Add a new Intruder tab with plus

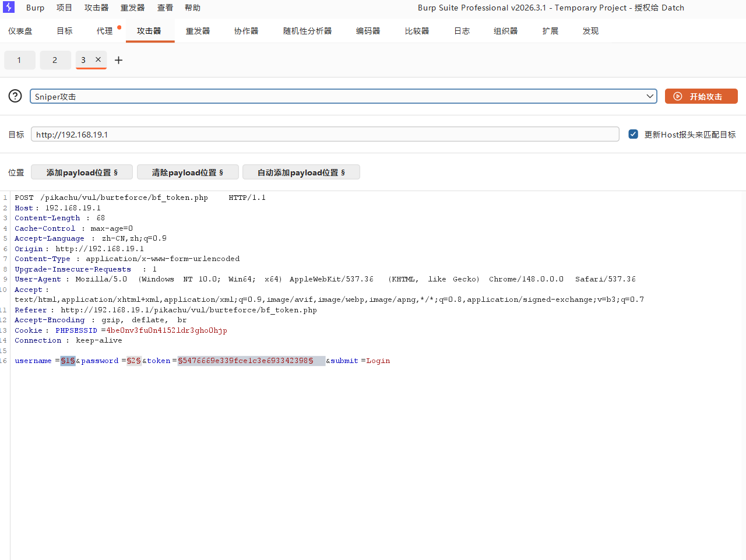[118, 60]
